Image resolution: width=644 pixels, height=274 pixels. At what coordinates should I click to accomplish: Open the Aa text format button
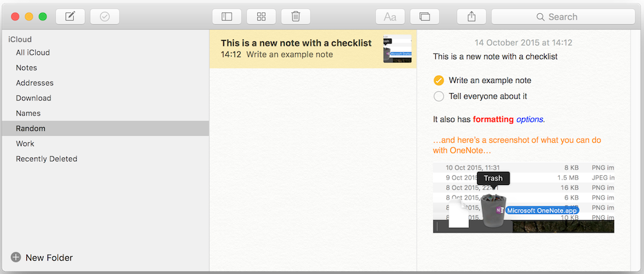click(390, 17)
